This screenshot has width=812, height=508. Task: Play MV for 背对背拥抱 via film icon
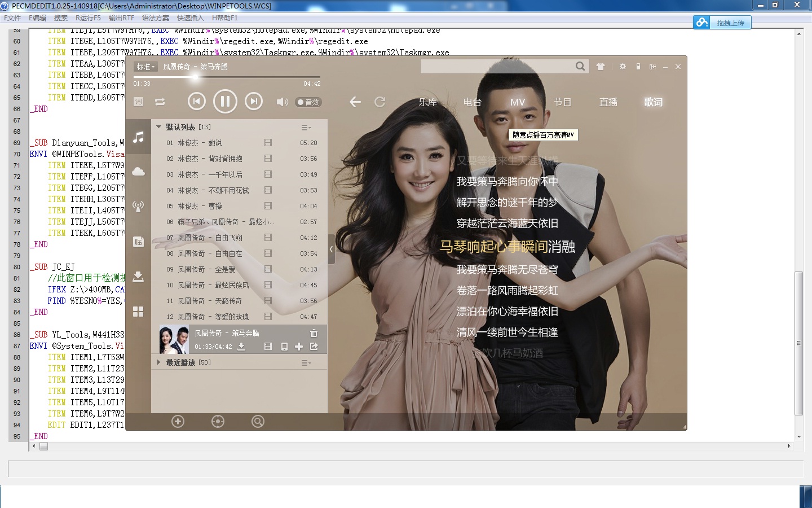point(268,159)
